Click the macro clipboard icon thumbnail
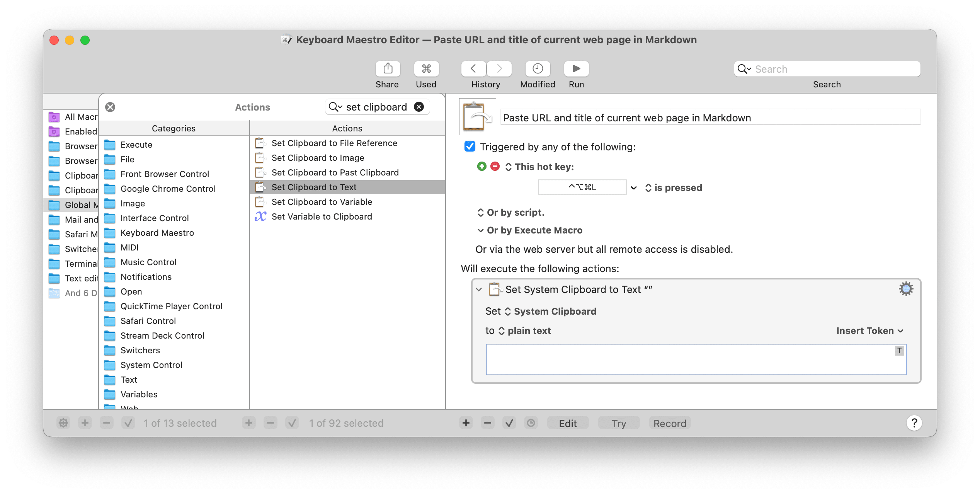980x494 pixels. (478, 116)
